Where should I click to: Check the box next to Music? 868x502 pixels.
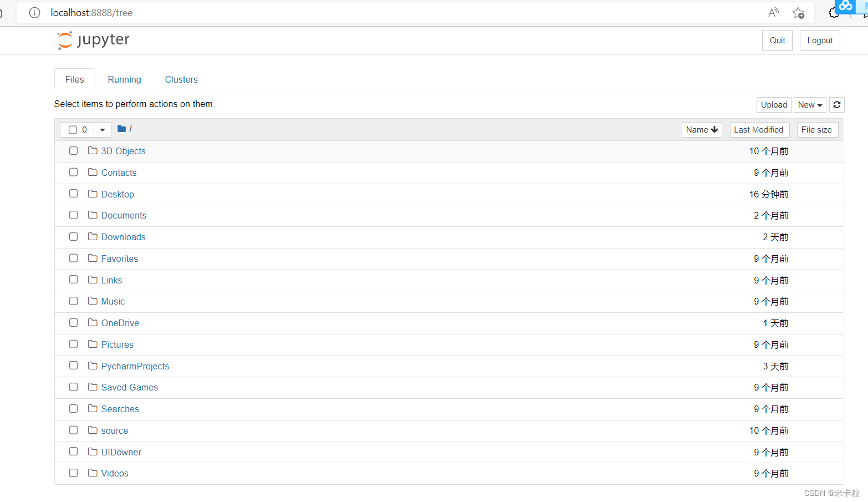(x=73, y=301)
